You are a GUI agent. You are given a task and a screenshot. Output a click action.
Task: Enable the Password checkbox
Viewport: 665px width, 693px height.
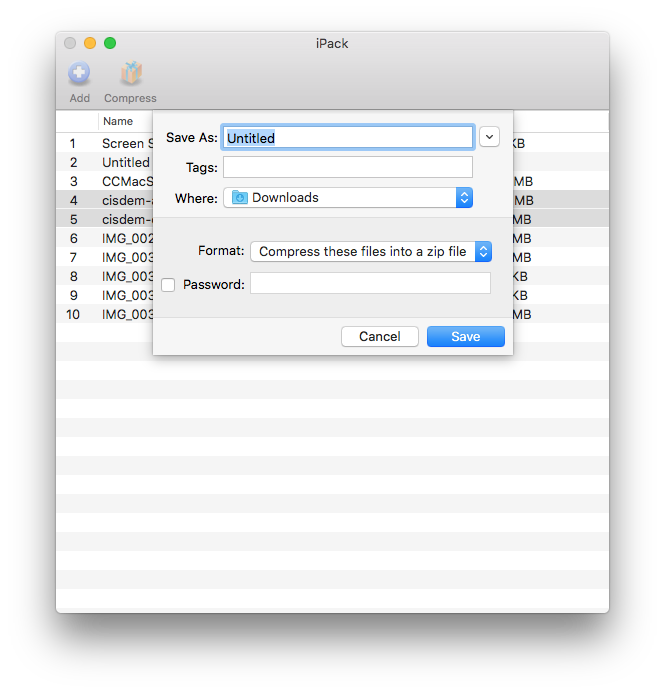(x=168, y=285)
